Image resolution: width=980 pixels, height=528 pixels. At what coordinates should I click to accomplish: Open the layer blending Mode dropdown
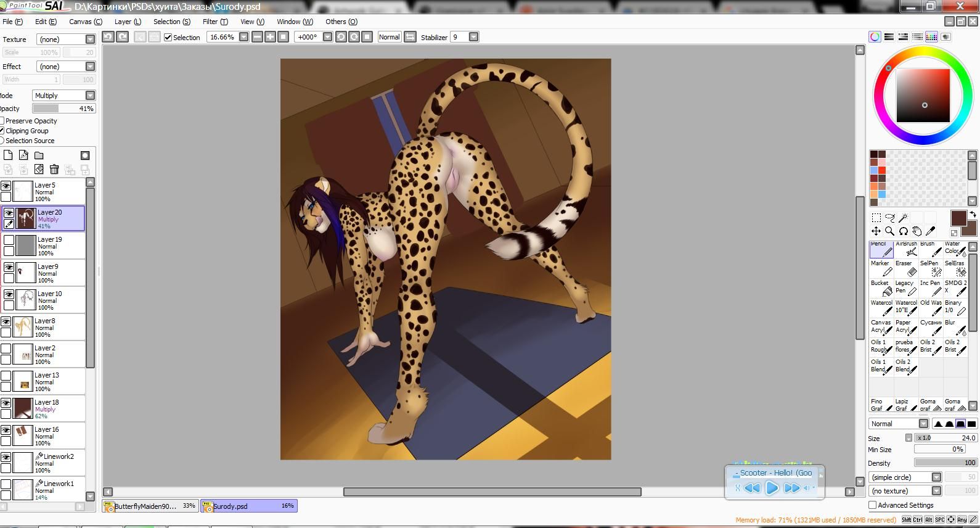pyautogui.click(x=90, y=96)
